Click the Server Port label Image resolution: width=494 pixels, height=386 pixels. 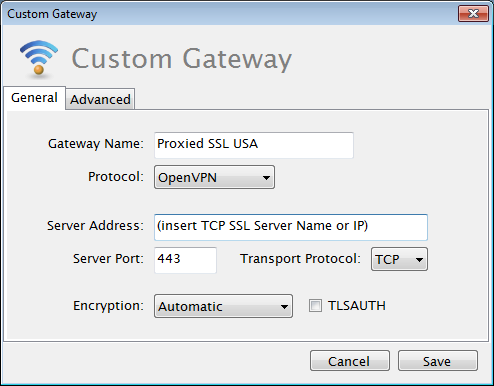[x=108, y=259]
